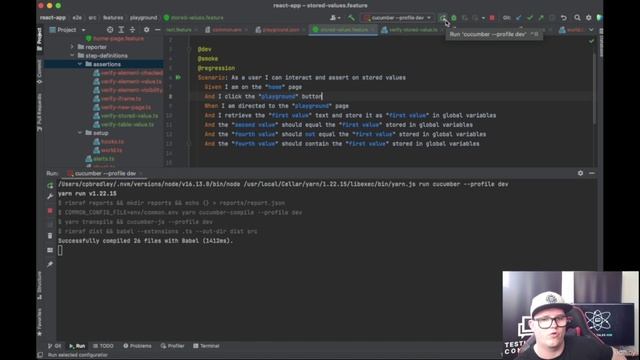Minimize the Run panel

pos(592,173)
